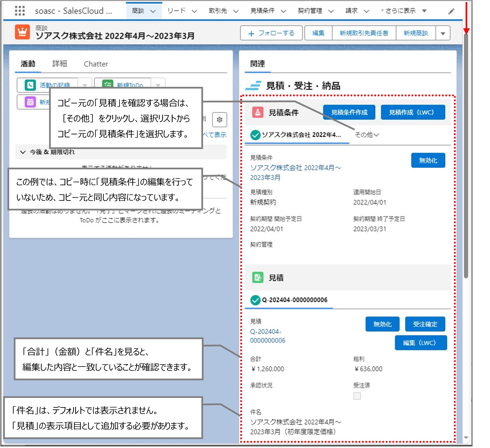
Task: Click the 見積条件作成 button
Action: 349,112
